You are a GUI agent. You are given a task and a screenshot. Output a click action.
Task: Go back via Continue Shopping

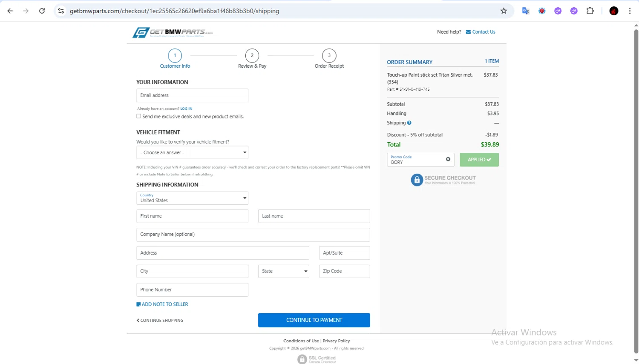pyautogui.click(x=160, y=321)
